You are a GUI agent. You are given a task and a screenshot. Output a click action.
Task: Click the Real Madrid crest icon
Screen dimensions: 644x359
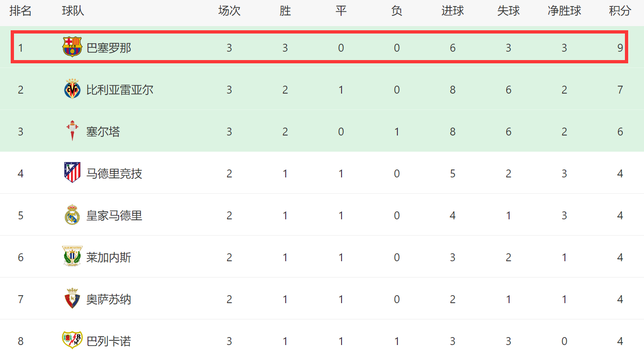[72, 215]
